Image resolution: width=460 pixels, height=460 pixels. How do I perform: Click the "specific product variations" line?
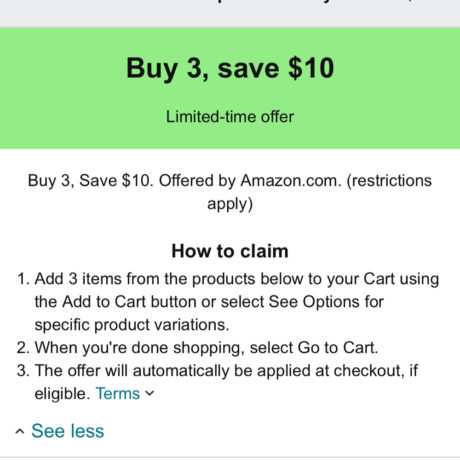tap(132, 325)
